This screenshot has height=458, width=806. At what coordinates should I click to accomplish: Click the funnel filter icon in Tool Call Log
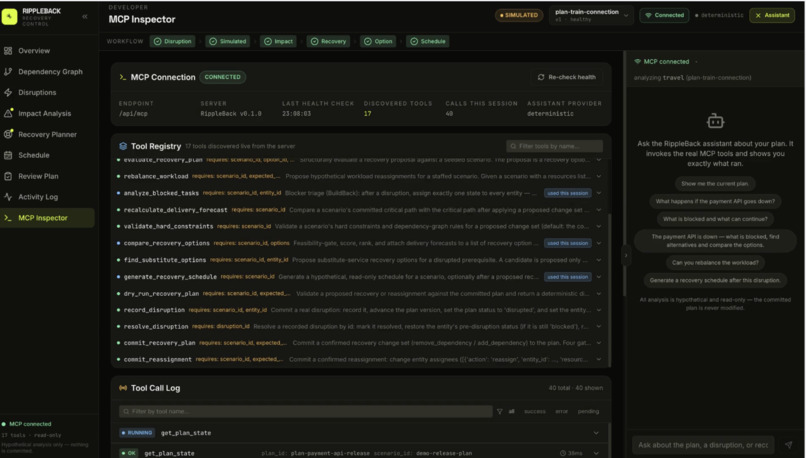pos(499,411)
